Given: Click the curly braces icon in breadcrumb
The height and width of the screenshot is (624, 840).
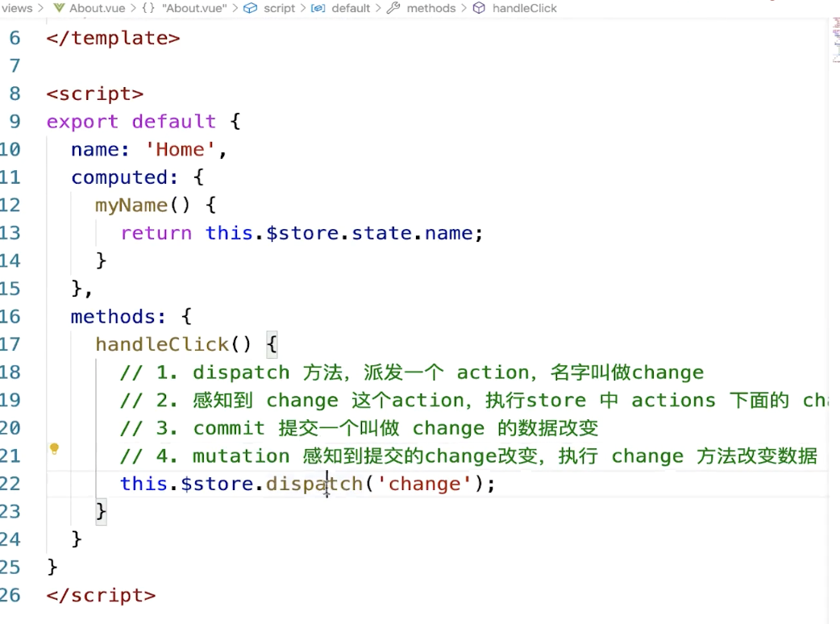Looking at the screenshot, I should [148, 8].
